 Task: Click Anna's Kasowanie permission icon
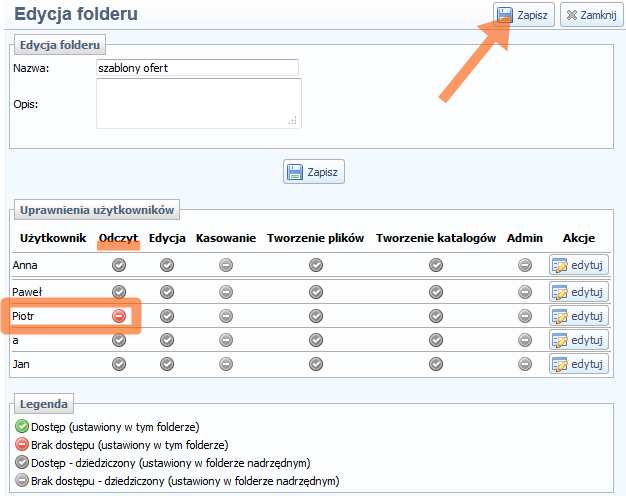point(226,265)
